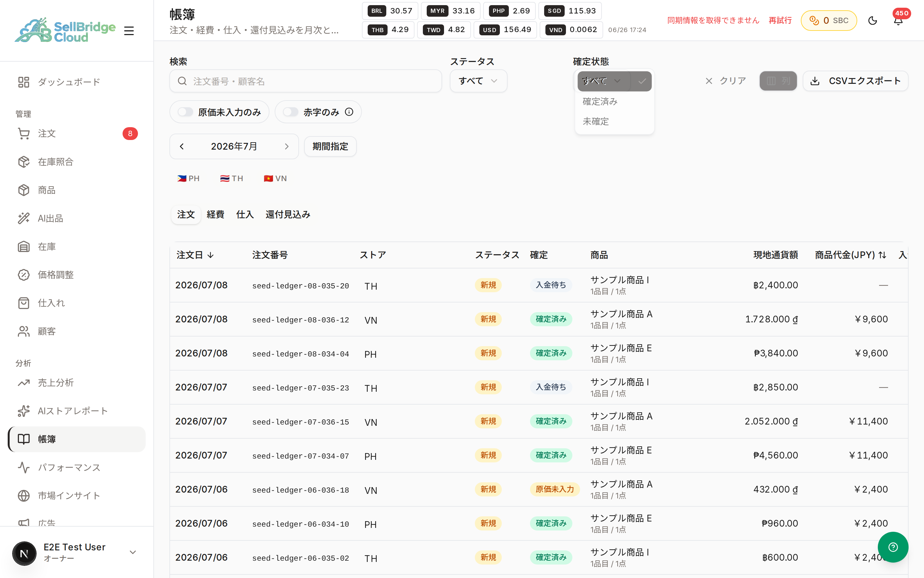Click order seed-ledger-07-034-07
The image size is (924, 578).
coord(301,456)
